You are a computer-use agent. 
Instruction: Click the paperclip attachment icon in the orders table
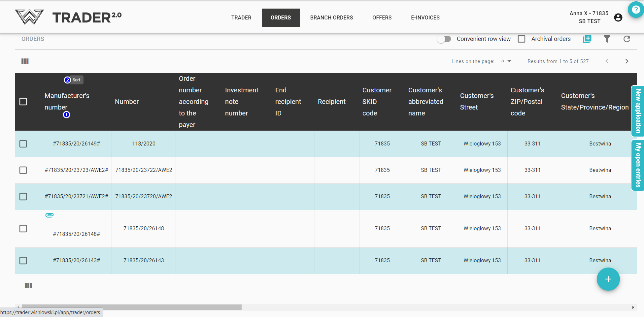click(50, 215)
